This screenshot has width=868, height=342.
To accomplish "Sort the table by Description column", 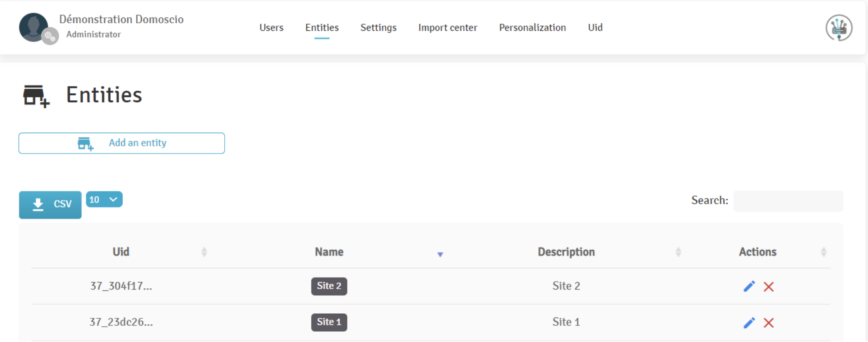I will tap(678, 252).
